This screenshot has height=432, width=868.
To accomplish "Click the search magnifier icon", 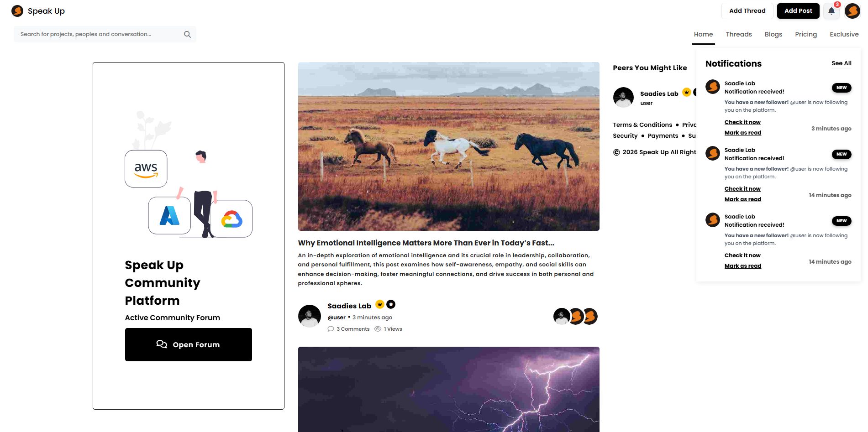I will pyautogui.click(x=187, y=34).
